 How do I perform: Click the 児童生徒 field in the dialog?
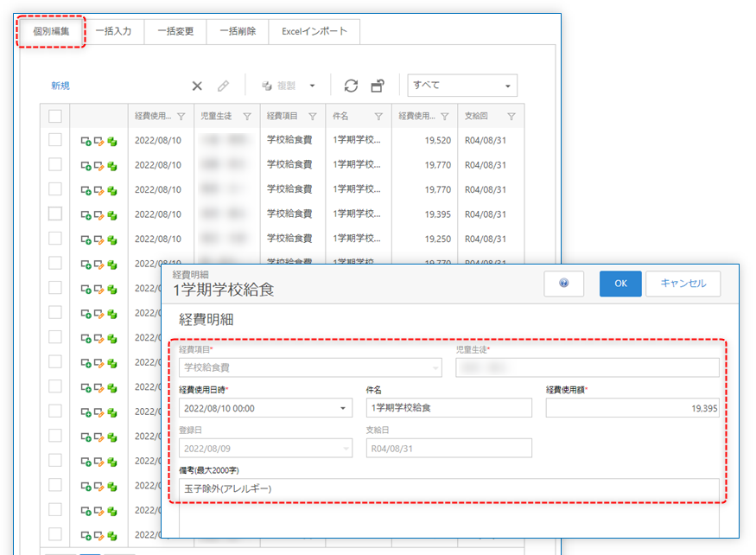tap(588, 367)
